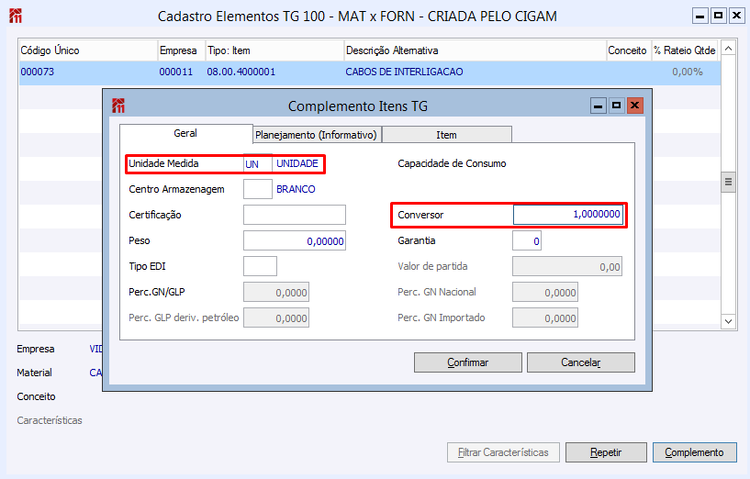This screenshot has height=479, width=750.
Task: Click the Cancelar button
Action: click(x=581, y=362)
